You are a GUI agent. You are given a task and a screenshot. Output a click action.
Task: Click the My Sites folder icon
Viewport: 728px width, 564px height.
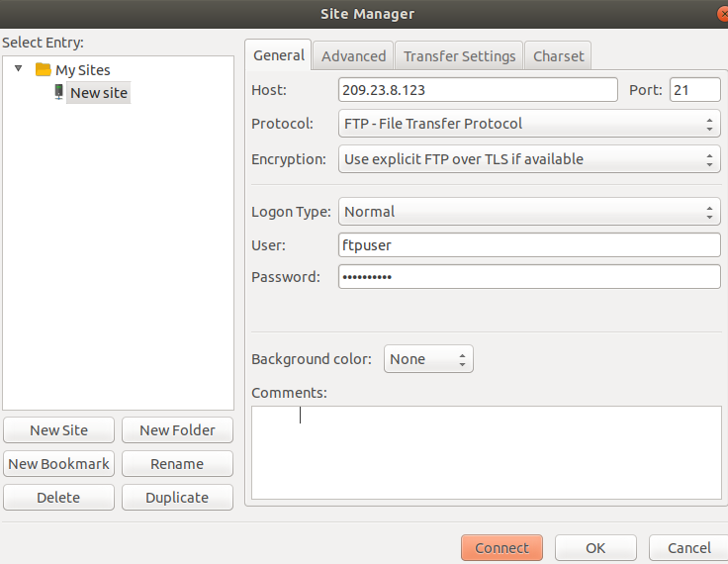point(43,70)
